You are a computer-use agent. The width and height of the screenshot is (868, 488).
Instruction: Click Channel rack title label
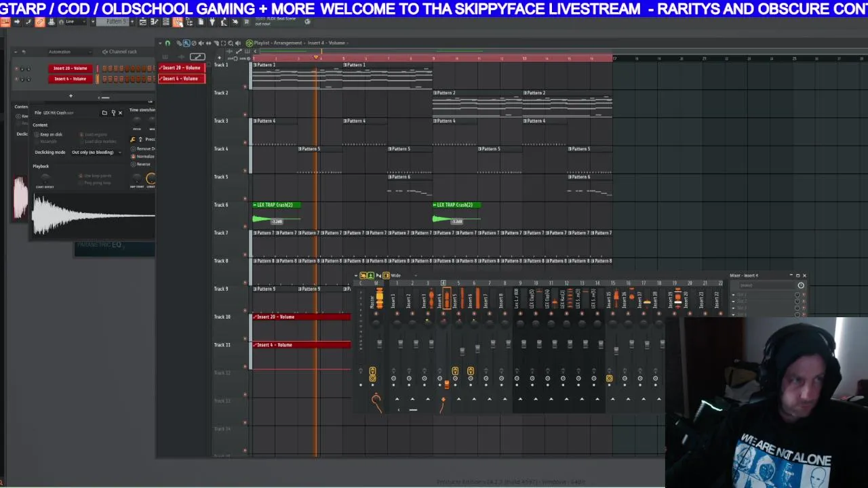123,52
